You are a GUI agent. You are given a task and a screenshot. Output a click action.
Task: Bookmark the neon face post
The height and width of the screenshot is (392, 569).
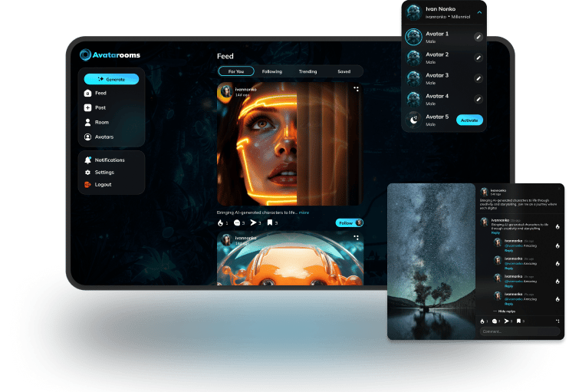(270, 223)
